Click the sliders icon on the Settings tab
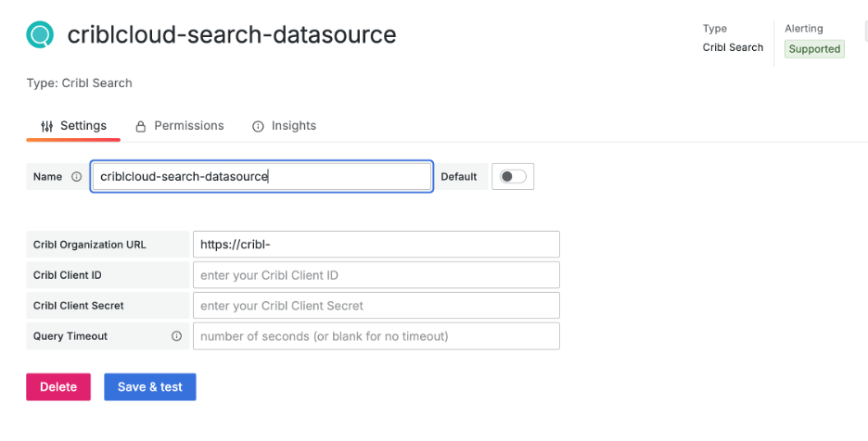The height and width of the screenshot is (441, 868). pos(46,126)
